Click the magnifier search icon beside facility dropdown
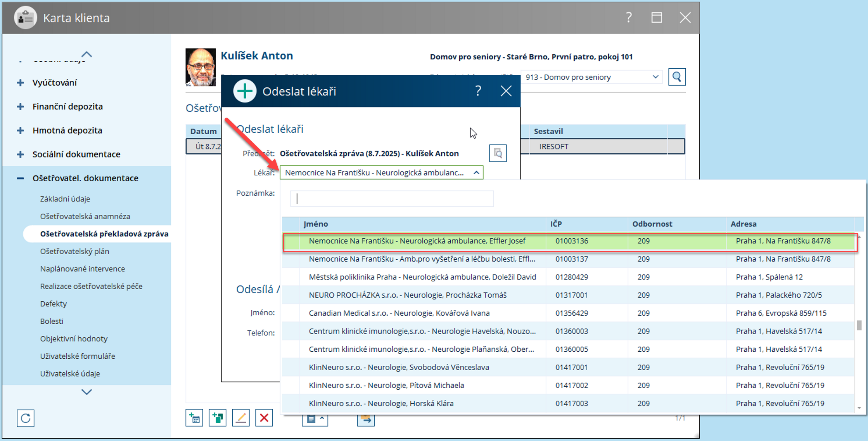This screenshot has width=868, height=441. tap(677, 77)
